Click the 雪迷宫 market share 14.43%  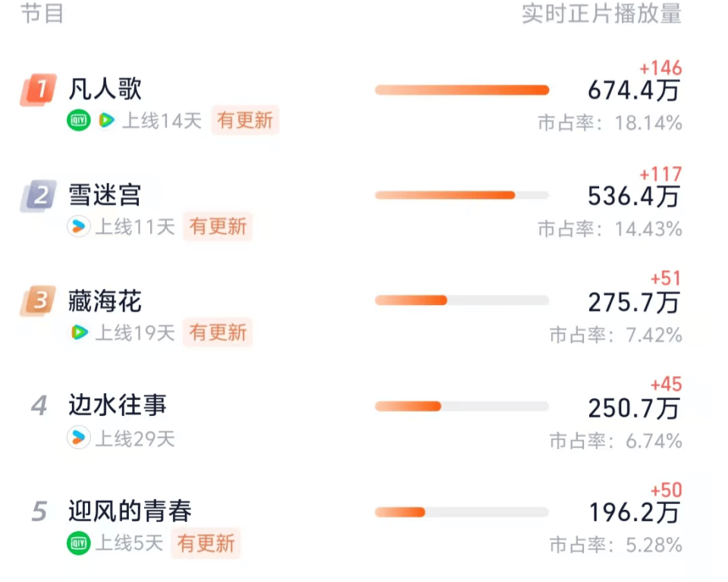click(610, 228)
